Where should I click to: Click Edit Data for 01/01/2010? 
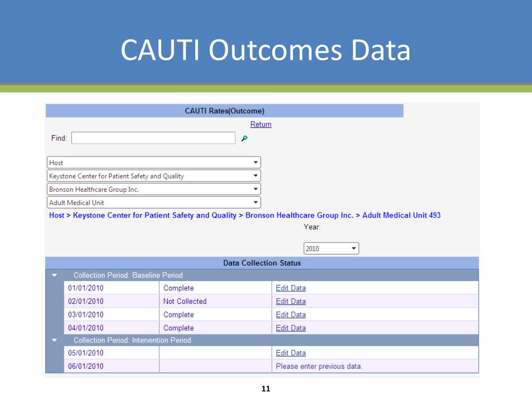pyautogui.click(x=291, y=288)
